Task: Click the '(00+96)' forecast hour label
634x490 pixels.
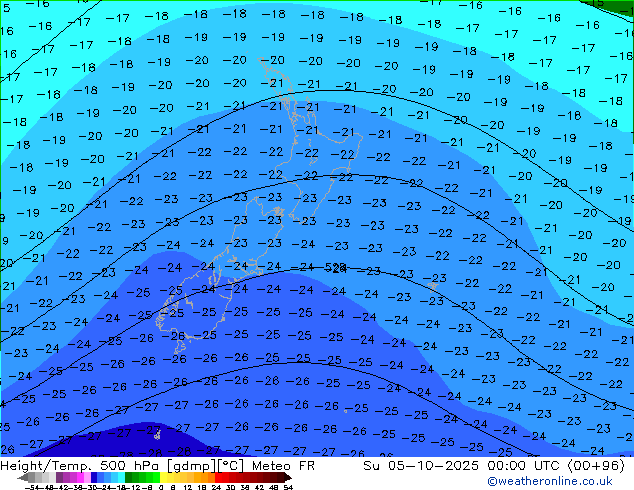Action: [x=596, y=466]
